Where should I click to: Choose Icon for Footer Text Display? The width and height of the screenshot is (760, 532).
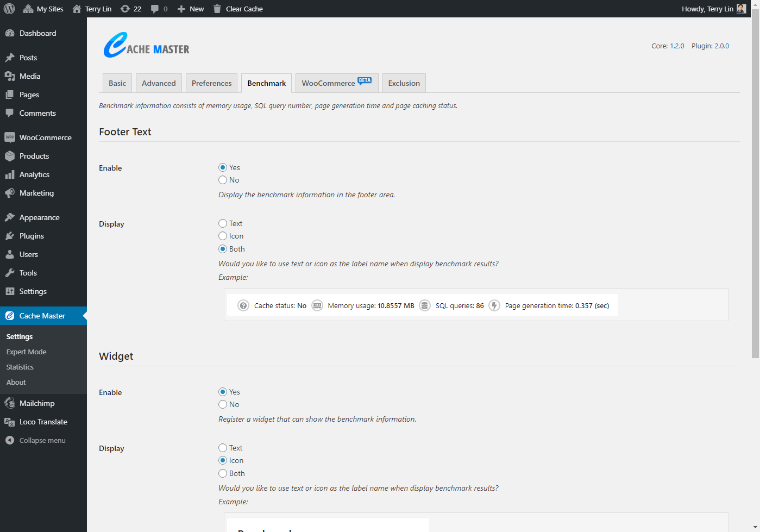tap(223, 236)
